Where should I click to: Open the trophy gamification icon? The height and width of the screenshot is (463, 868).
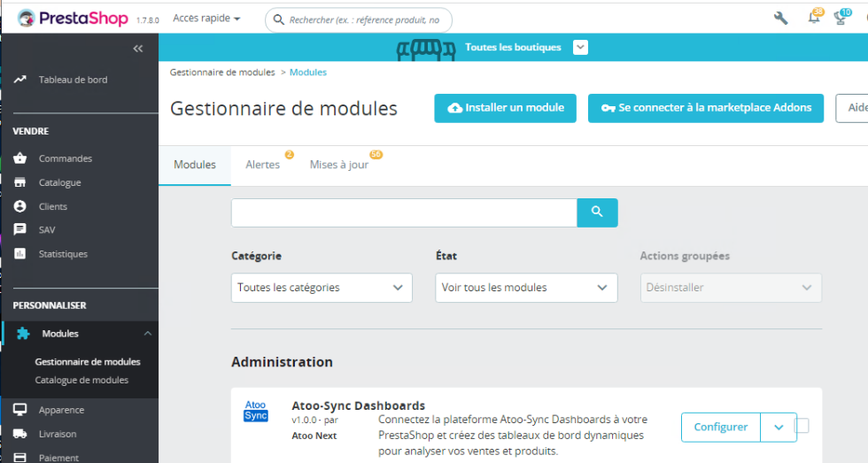tap(841, 19)
